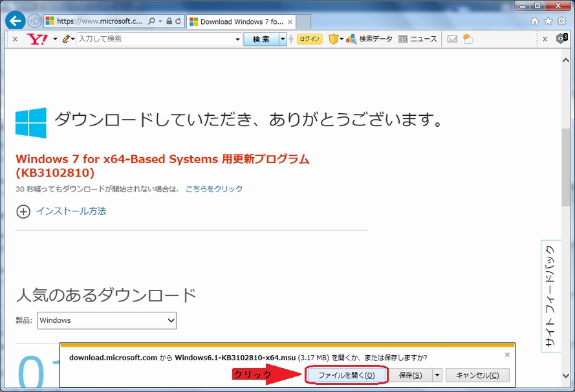Click the browser back arrow button
575x392 pixels.
click(x=15, y=21)
